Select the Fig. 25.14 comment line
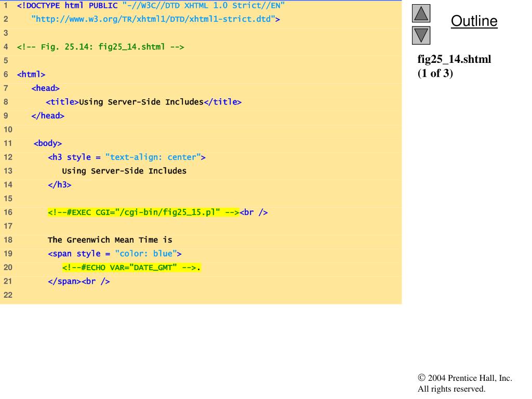Screen dimensions: 532x399 click(x=100, y=47)
